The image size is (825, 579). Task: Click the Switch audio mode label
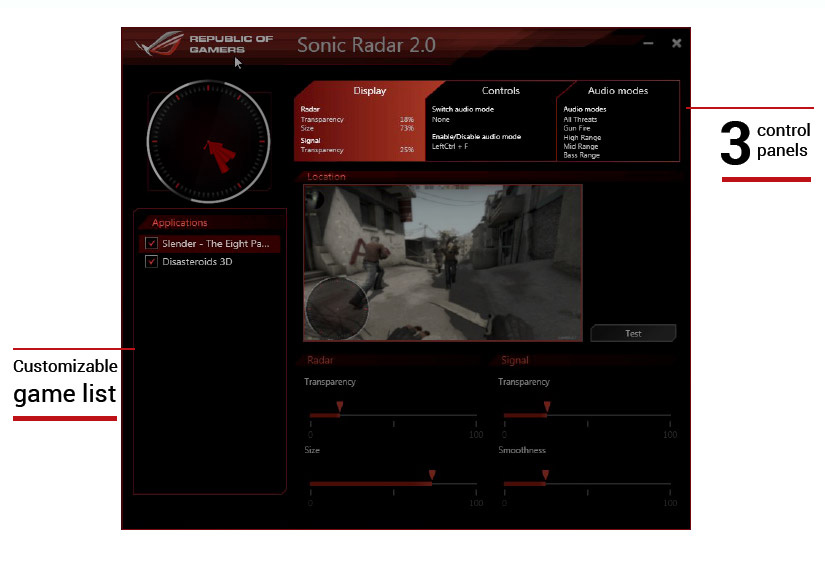click(462, 109)
